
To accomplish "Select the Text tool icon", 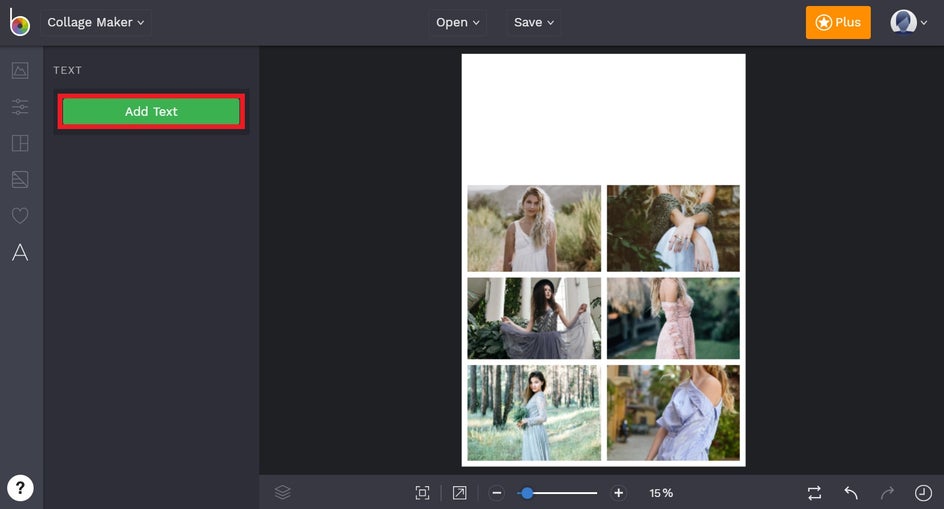I will tap(20, 252).
